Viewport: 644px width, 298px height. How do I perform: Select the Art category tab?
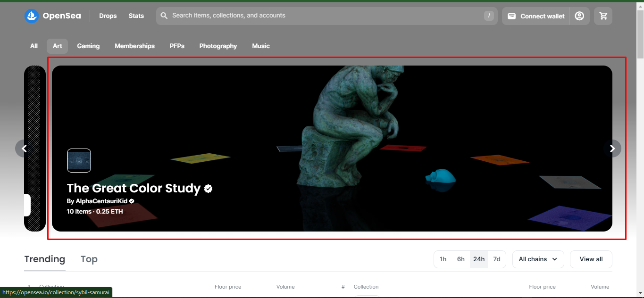[58, 46]
